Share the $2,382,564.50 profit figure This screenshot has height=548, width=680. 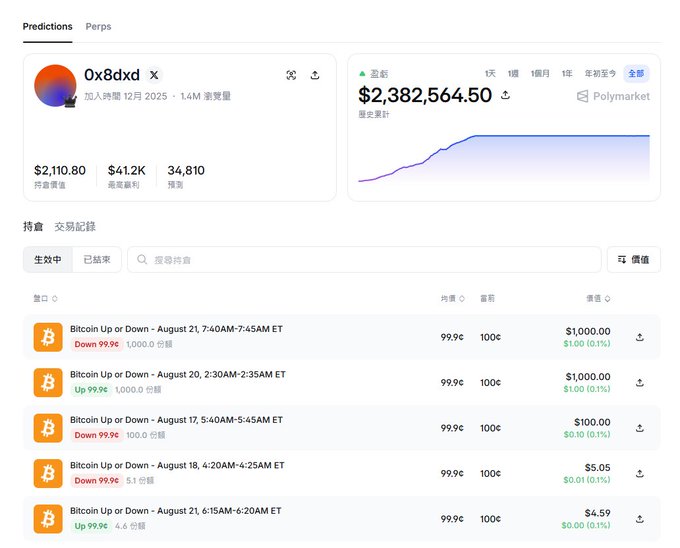[505, 95]
